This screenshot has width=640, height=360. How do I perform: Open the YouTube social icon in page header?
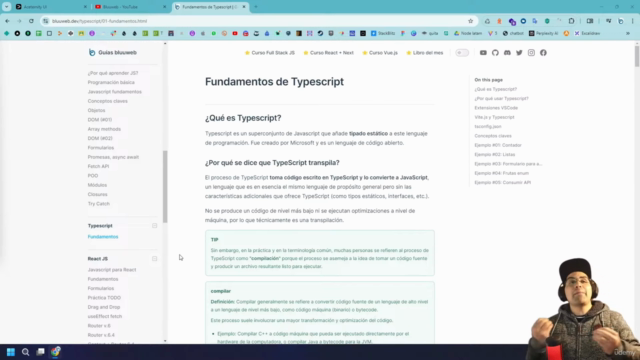click(x=483, y=53)
